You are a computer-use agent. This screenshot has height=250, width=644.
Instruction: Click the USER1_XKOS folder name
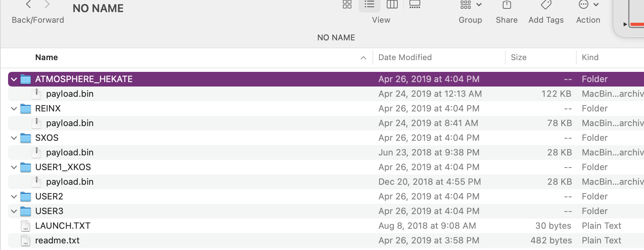pyautogui.click(x=63, y=167)
